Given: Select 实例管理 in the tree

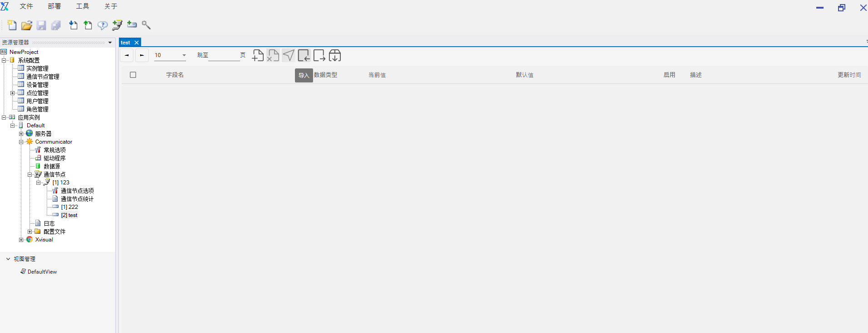Looking at the screenshot, I should [37, 68].
